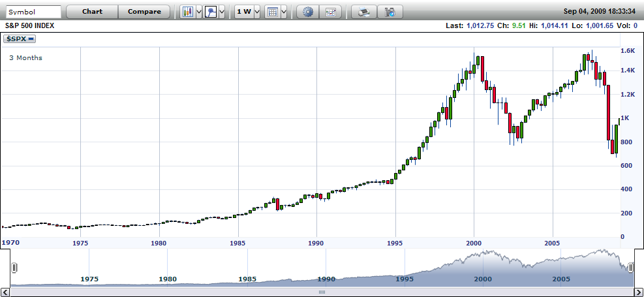Click the 3 Months label in chart
This screenshot has height=297, width=644.
[25, 58]
